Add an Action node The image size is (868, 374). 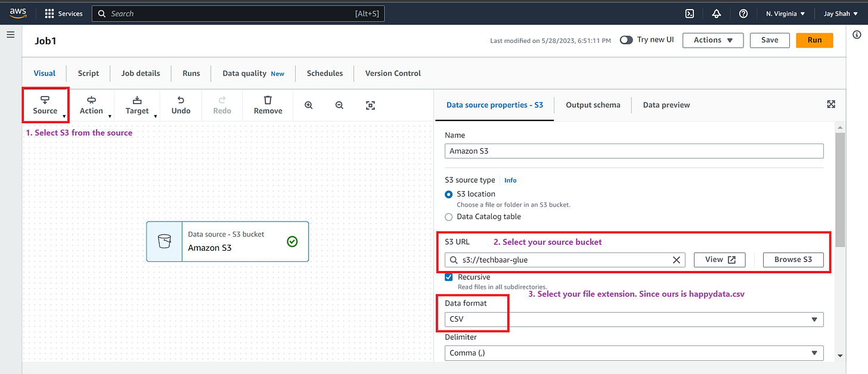(x=91, y=105)
